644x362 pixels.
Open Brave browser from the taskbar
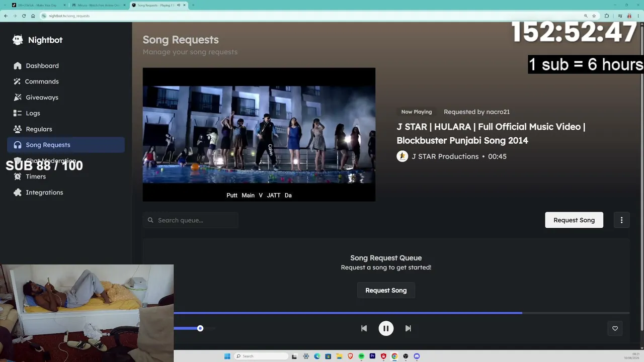click(x=350, y=356)
